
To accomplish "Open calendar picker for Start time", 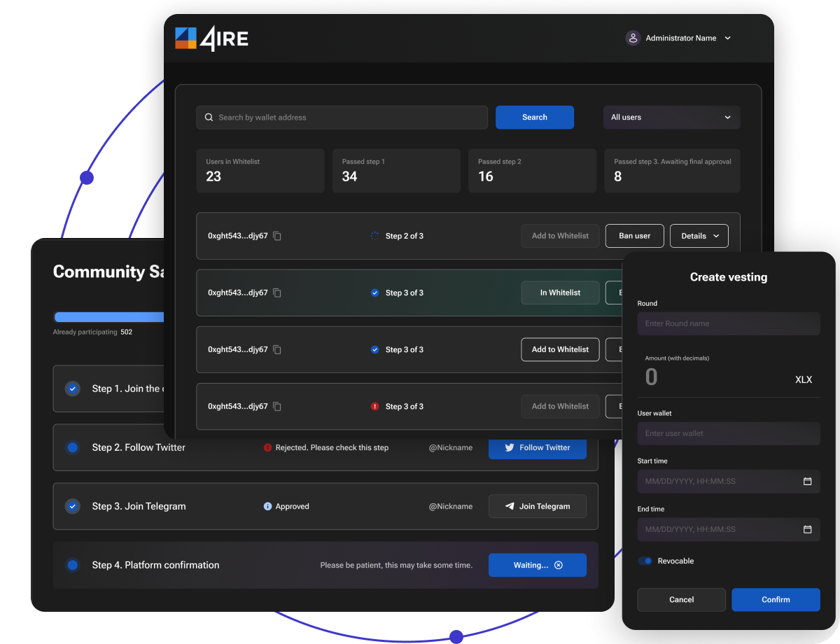I will tap(807, 481).
